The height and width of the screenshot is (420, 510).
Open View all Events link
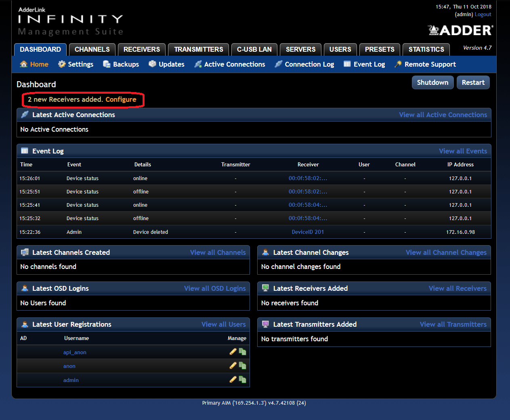tap(463, 151)
